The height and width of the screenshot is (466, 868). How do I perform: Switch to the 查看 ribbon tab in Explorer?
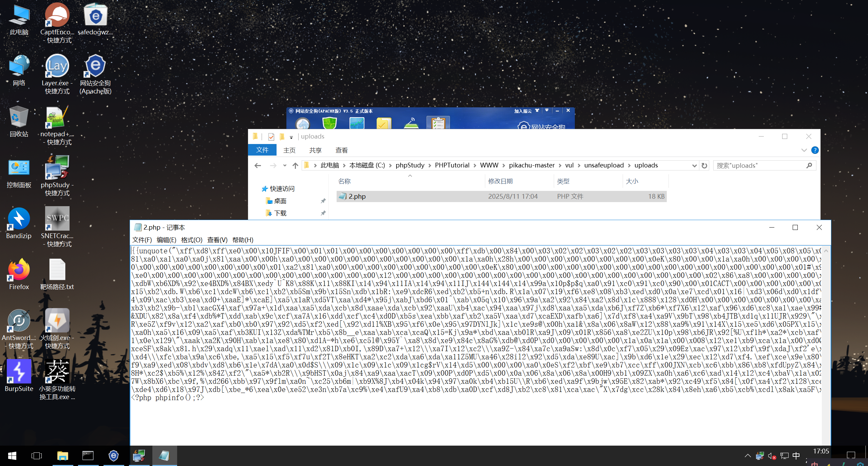[341, 150]
